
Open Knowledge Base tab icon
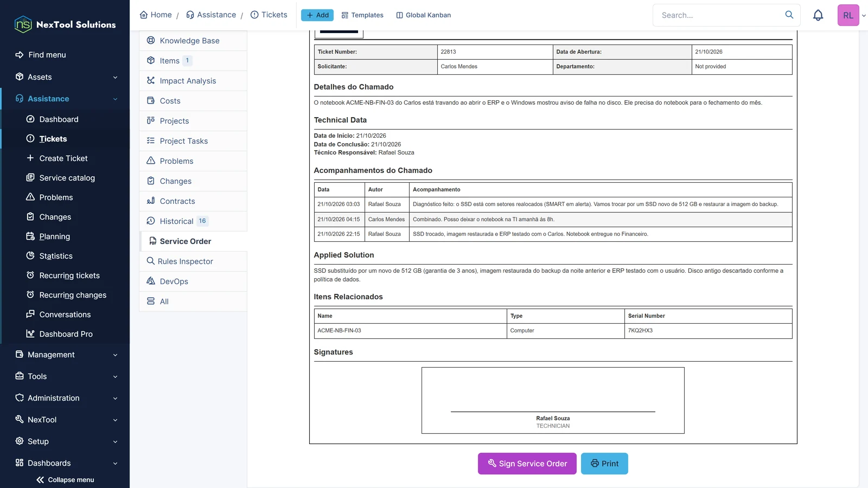pyautogui.click(x=151, y=40)
